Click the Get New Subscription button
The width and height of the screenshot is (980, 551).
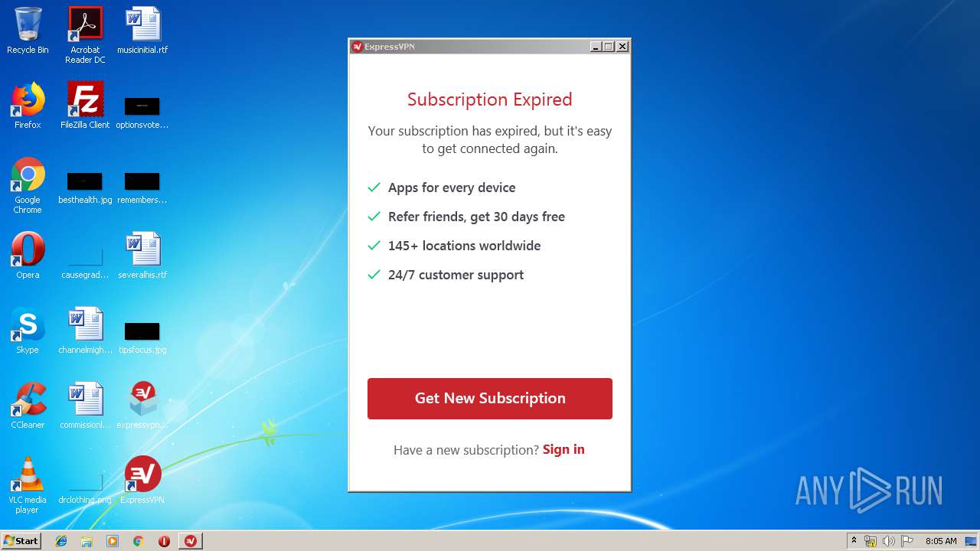click(490, 399)
